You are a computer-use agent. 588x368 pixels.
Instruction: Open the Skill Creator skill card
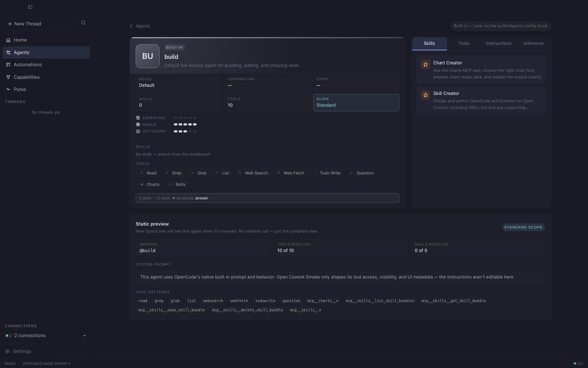coord(481,100)
